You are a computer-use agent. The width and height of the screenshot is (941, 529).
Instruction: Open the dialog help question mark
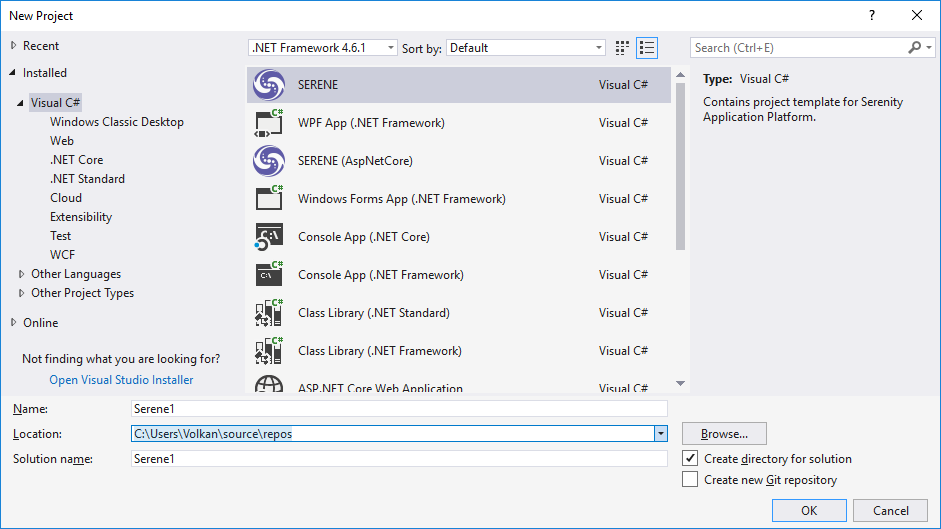tap(872, 16)
